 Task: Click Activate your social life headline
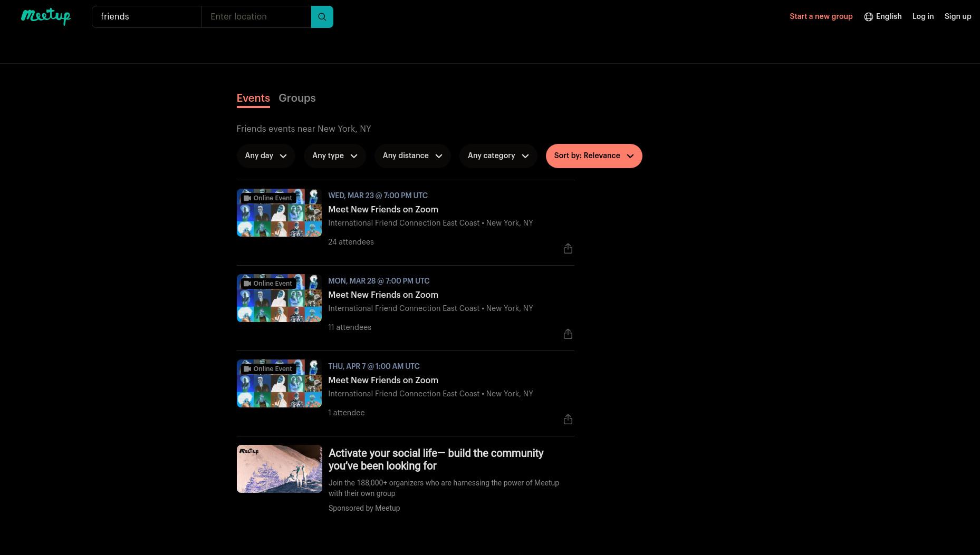point(436,460)
